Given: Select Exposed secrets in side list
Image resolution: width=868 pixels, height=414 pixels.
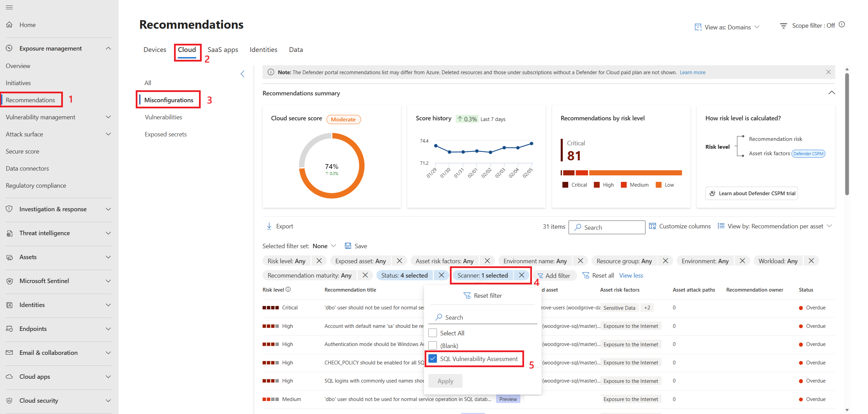Looking at the screenshot, I should click(165, 134).
